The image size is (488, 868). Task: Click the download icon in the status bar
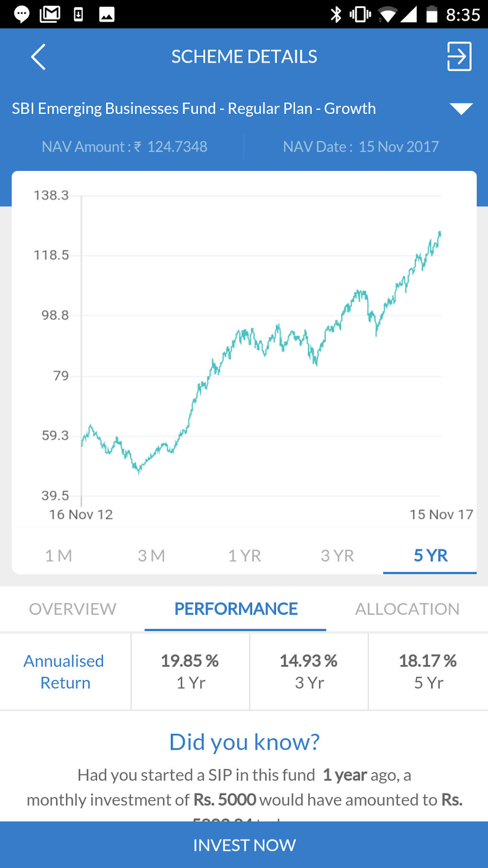coord(78,14)
